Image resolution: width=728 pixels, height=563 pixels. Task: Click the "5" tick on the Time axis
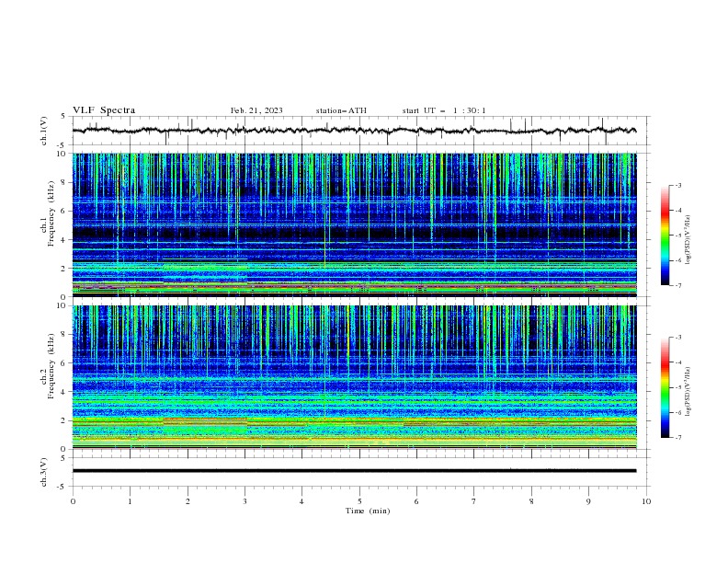359,501
